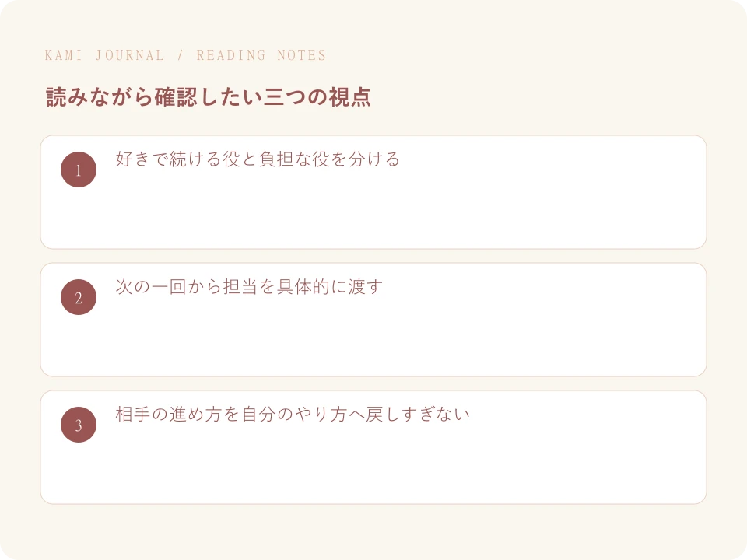Click the word READING in the header
This screenshot has width=747, height=560.
click(231, 55)
